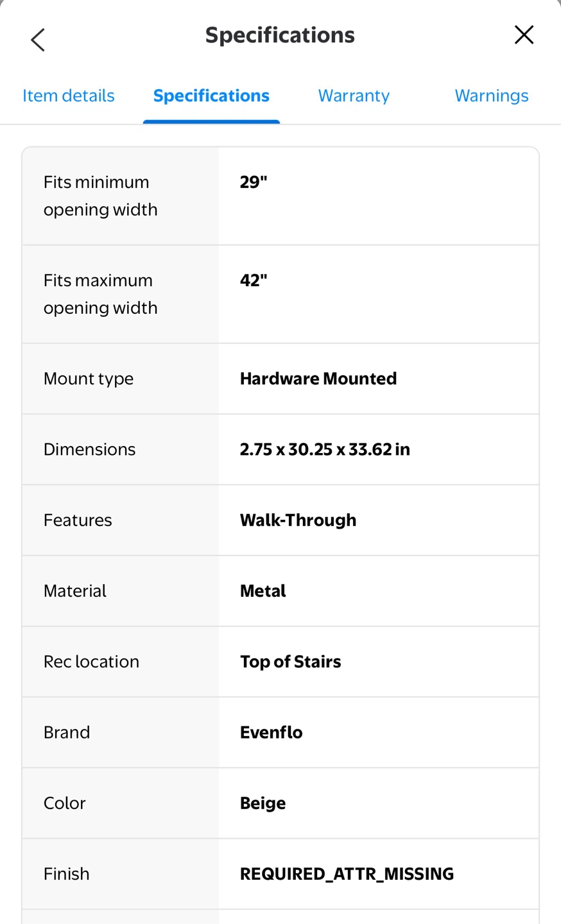Select the Specifications tab
The width and height of the screenshot is (561, 924).
[211, 96]
